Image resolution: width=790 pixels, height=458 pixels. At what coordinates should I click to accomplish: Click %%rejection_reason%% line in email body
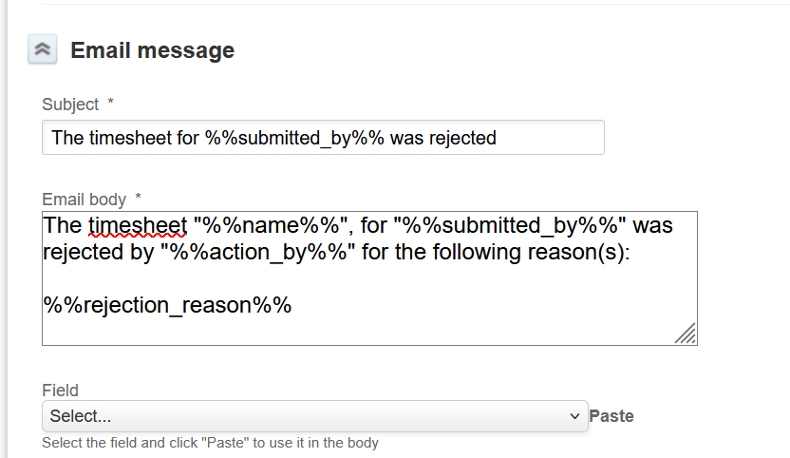(x=167, y=305)
